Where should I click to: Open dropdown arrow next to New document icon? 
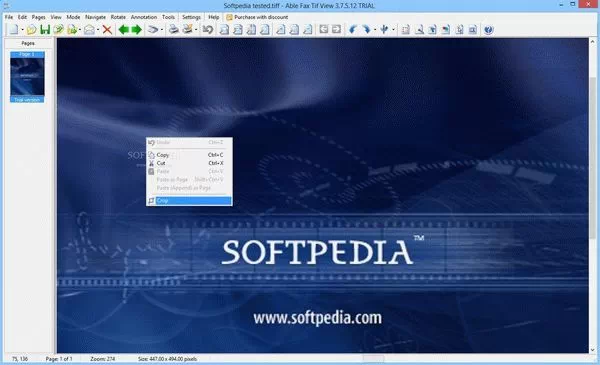[x=22, y=30]
